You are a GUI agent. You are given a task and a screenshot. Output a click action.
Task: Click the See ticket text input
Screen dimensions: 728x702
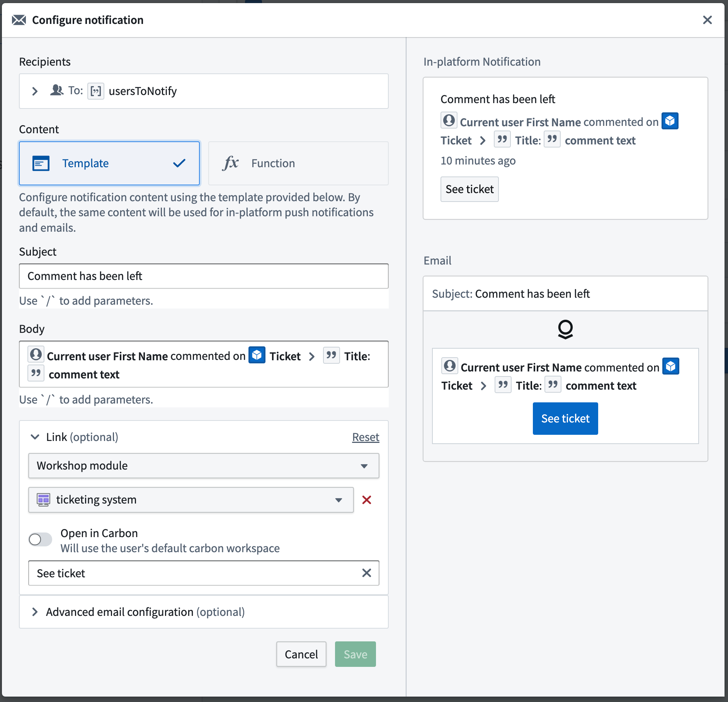[204, 573]
